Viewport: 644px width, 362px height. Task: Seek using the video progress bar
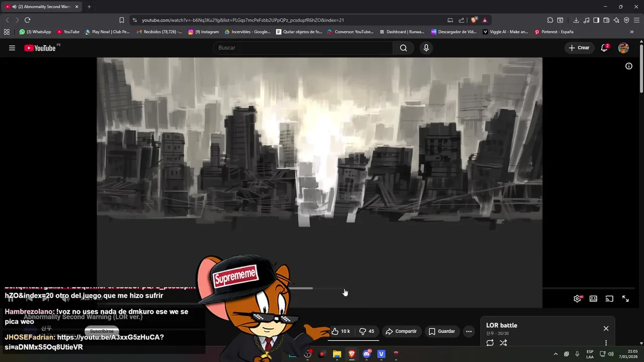coord(319,289)
